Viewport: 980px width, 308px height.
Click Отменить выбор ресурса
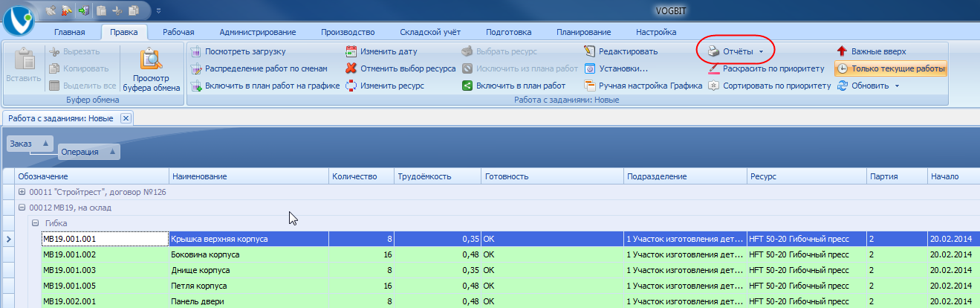coord(400,68)
